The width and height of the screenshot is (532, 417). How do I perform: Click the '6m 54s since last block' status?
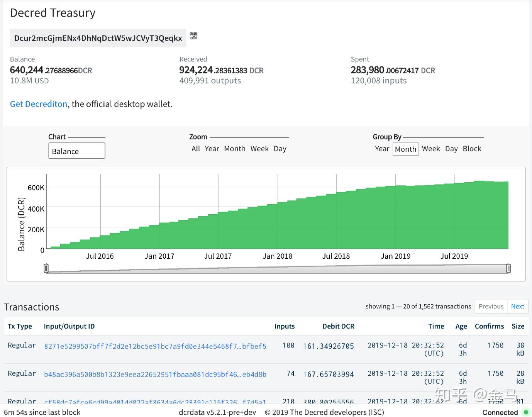tap(42, 412)
